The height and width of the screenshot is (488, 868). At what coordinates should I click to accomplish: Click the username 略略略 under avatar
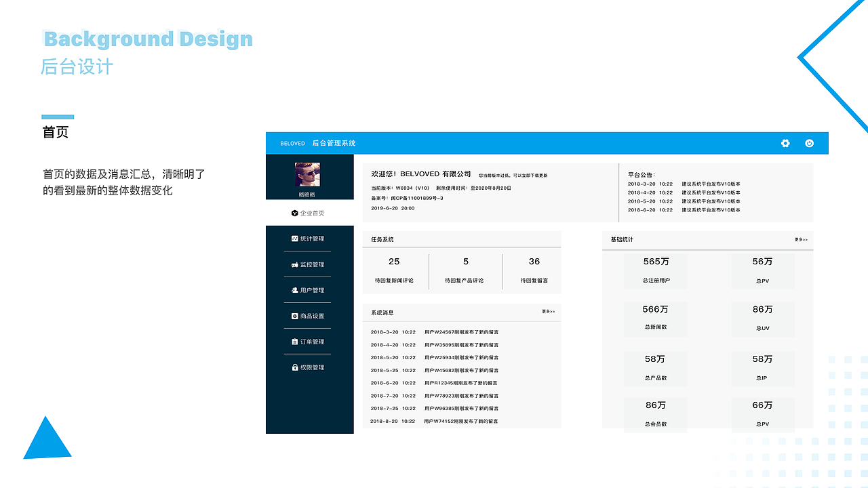click(x=307, y=195)
